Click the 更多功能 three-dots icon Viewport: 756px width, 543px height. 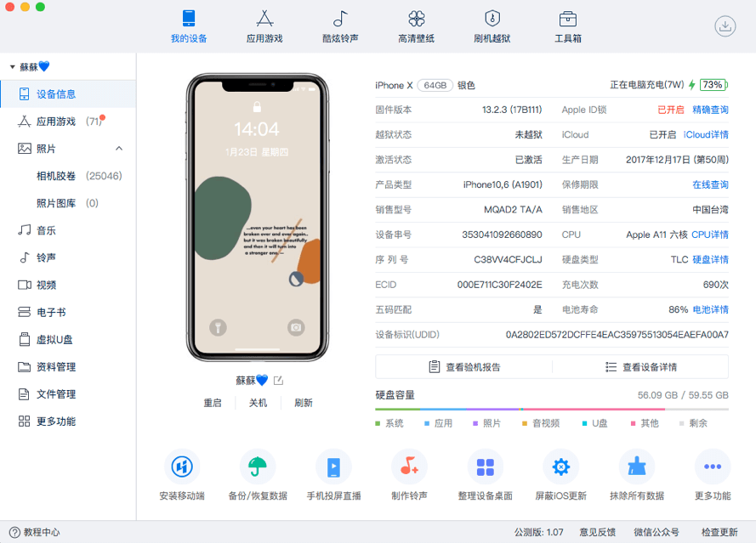click(713, 467)
